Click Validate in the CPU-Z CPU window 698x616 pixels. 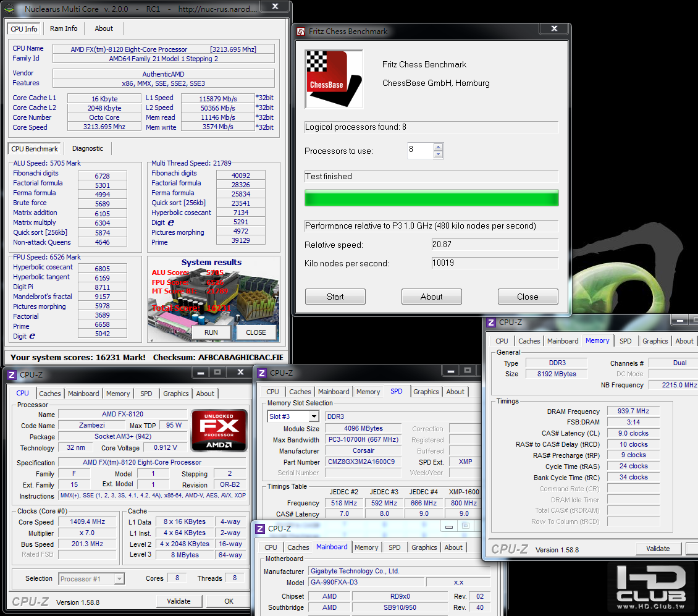(179, 601)
